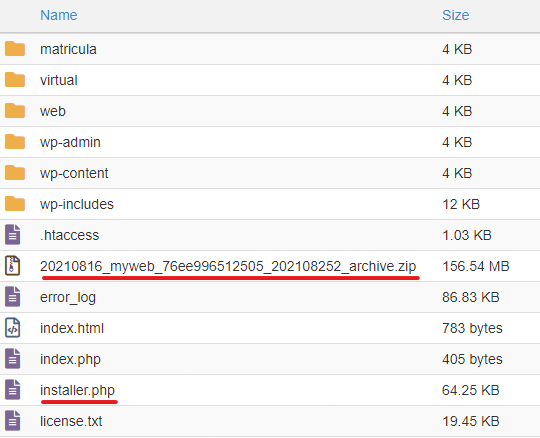Screen dimensions: 540x438
Task: Sort files by Name column header
Action: click(x=59, y=15)
